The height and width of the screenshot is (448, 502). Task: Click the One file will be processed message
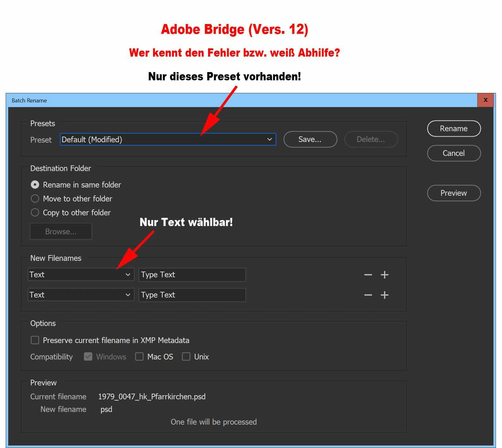pos(214,422)
